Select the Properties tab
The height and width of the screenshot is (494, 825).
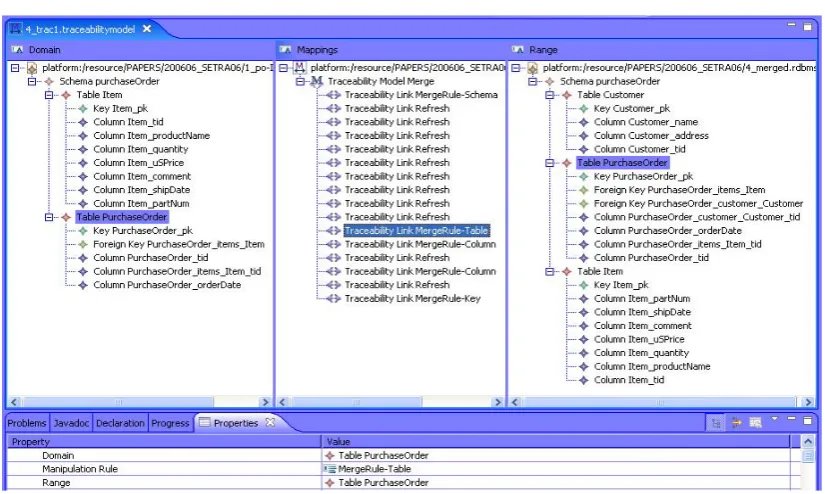236,423
